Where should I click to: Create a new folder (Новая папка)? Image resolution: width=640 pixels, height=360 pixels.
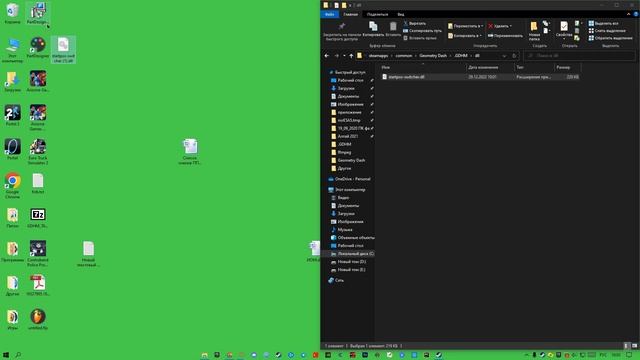click(x=534, y=31)
